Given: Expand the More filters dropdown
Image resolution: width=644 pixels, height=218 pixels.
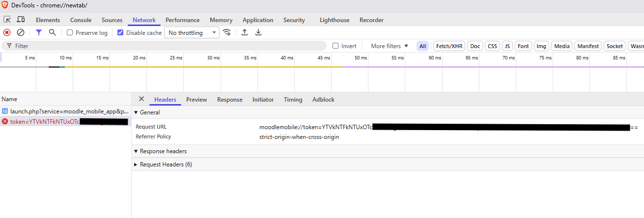Looking at the screenshot, I should point(389,46).
